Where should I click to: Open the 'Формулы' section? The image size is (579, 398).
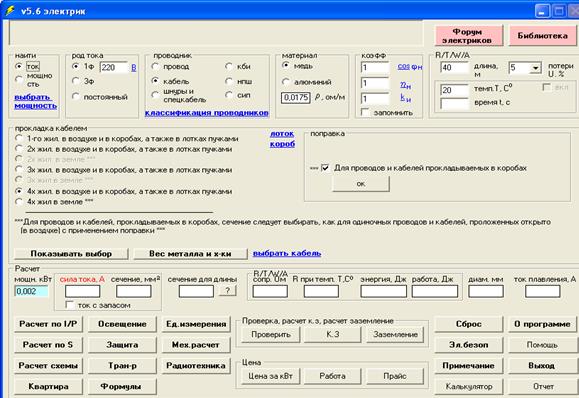click(x=122, y=387)
